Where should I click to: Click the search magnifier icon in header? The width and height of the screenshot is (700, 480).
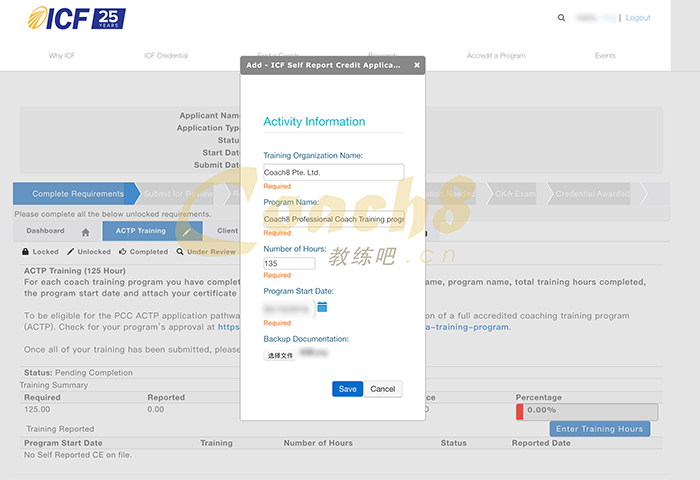click(560, 18)
